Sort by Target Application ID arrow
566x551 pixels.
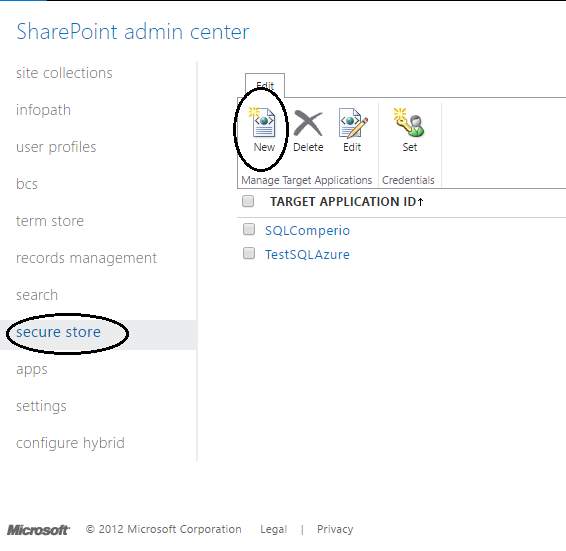(421, 202)
